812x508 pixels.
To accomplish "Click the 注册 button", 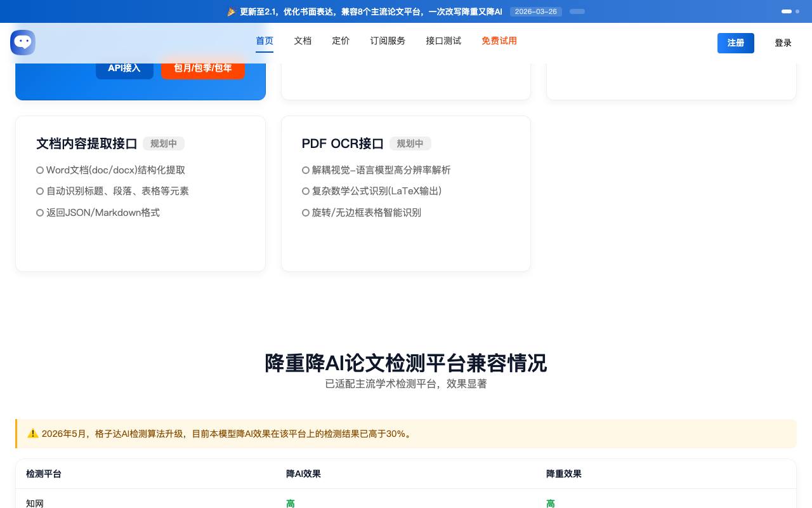I will pyautogui.click(x=736, y=43).
